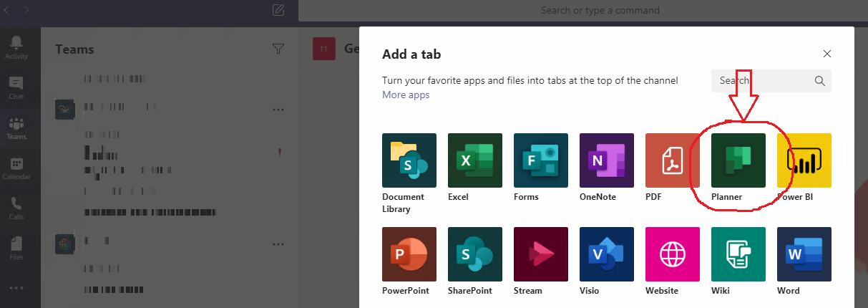The width and height of the screenshot is (868, 308).
Task: Select the Planner app tile
Action: (738, 160)
